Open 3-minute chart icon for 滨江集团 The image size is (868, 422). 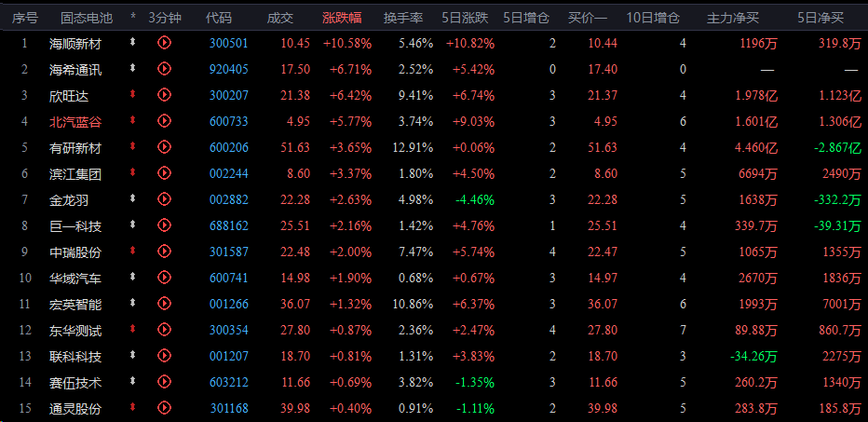[x=165, y=173]
